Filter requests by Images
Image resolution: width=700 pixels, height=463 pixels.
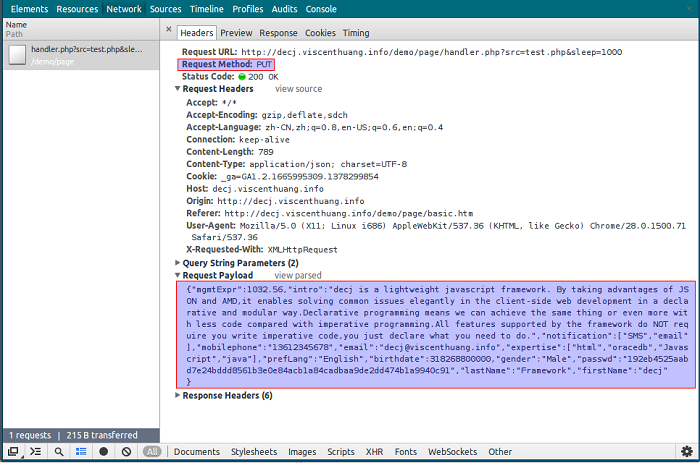(x=302, y=451)
